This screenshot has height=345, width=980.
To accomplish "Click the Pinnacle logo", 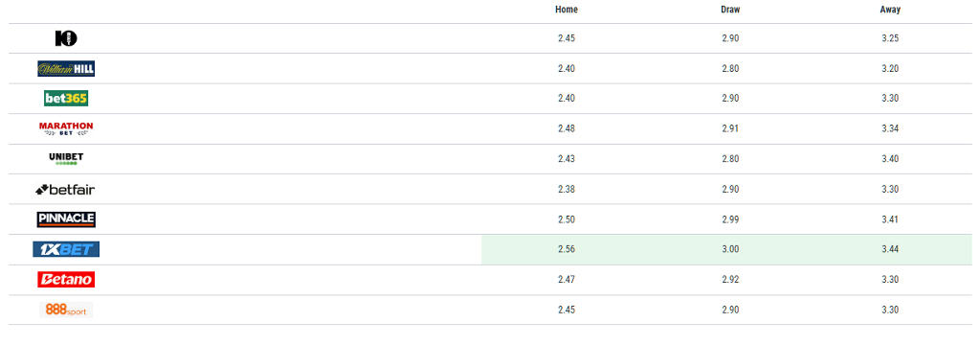I will click(66, 219).
